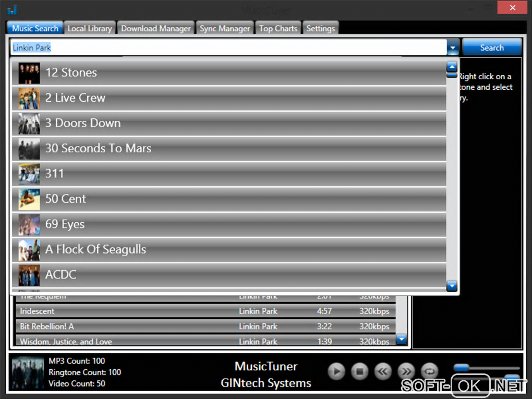Viewport: 532px width, 399px height.
Task: Click the Search button
Action: point(492,47)
